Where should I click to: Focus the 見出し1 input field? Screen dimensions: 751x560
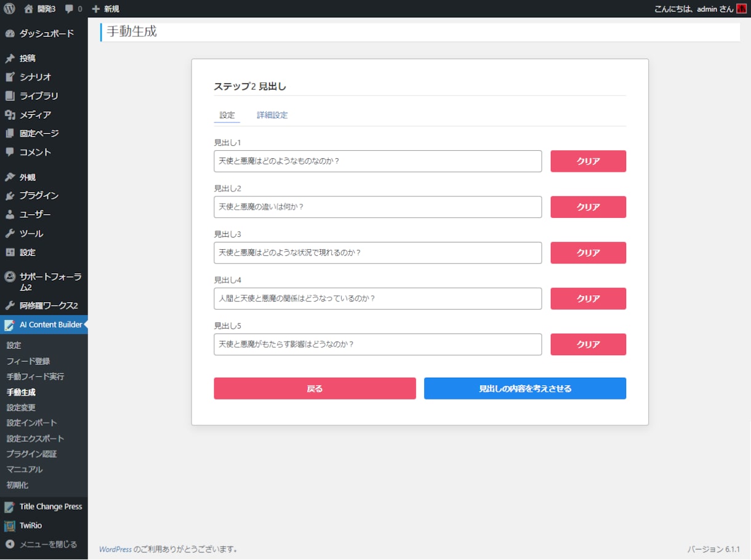378,161
